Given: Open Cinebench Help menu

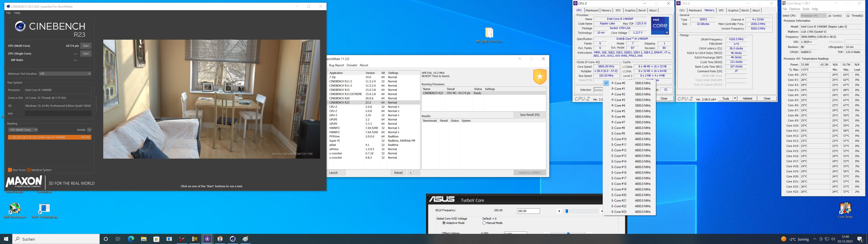Looking at the screenshot, I should (17, 13).
